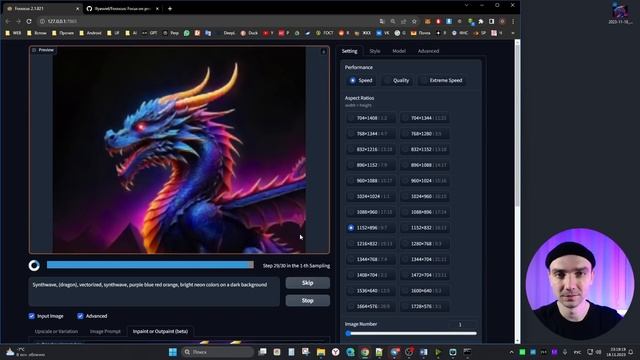The image size is (640, 360).
Task: Open the Duck bookmark in the bookmarks bar
Action: [249, 33]
